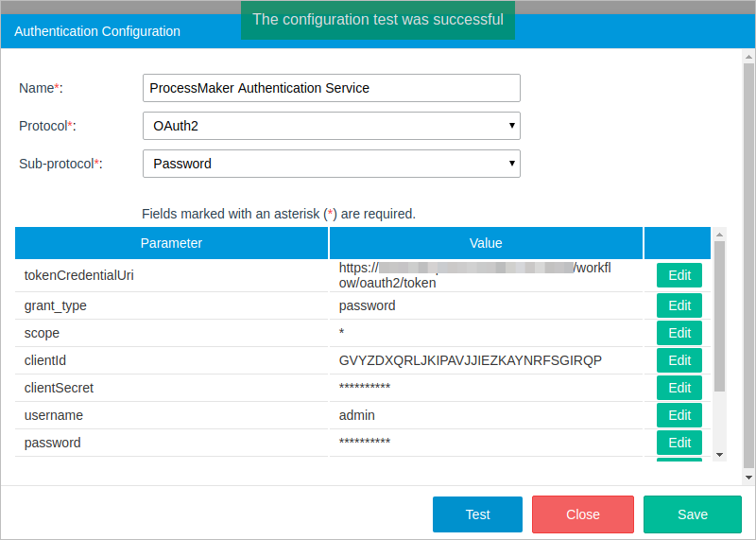
Task: Edit the username parameter
Action: pyautogui.click(x=679, y=415)
